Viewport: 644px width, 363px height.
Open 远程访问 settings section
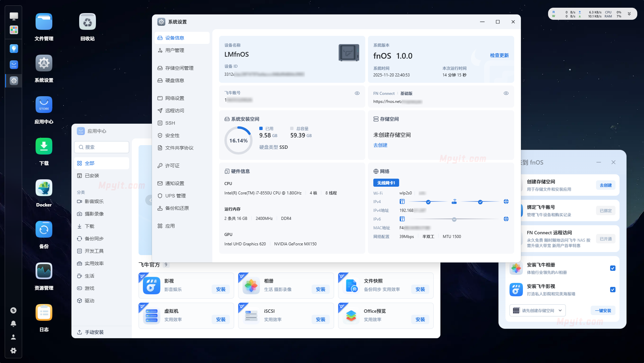point(182,111)
